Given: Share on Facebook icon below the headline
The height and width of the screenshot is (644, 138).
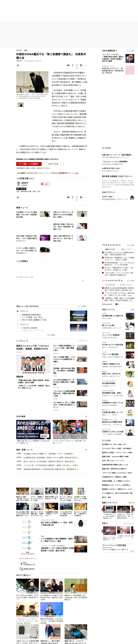Looking at the screenshot, I should point(73,65).
